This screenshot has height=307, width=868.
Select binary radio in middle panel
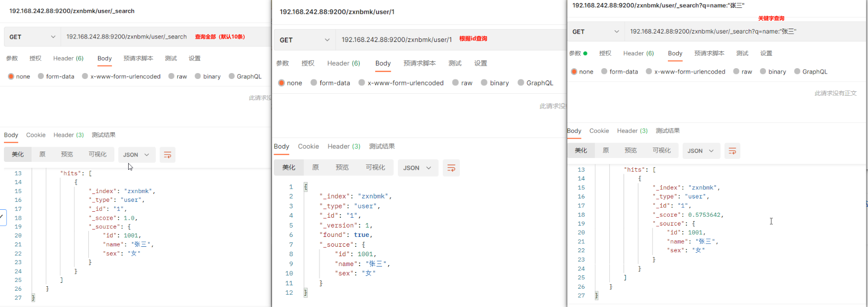pyautogui.click(x=484, y=83)
